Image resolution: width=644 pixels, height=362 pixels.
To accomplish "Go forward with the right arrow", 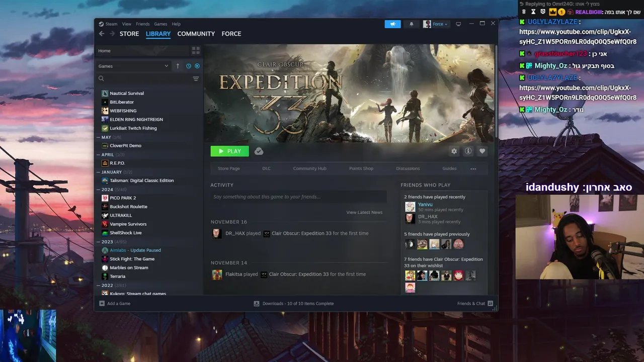I will pyautogui.click(x=112, y=34).
